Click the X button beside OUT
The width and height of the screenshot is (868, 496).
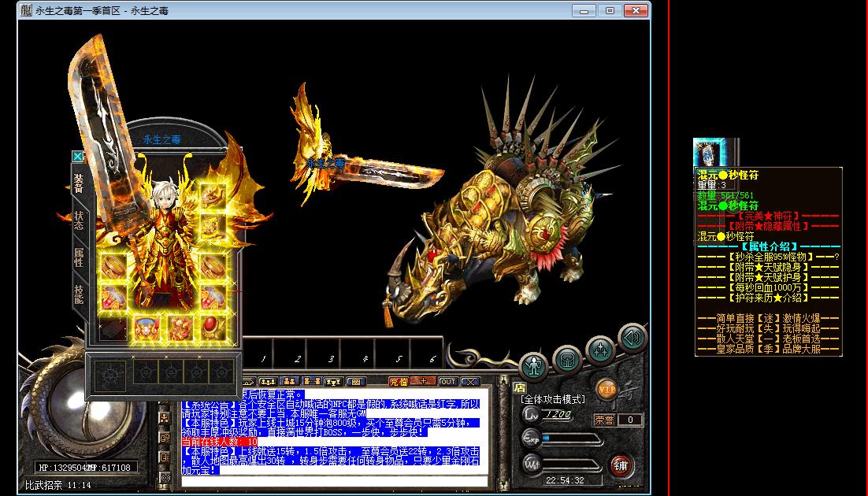(470, 381)
